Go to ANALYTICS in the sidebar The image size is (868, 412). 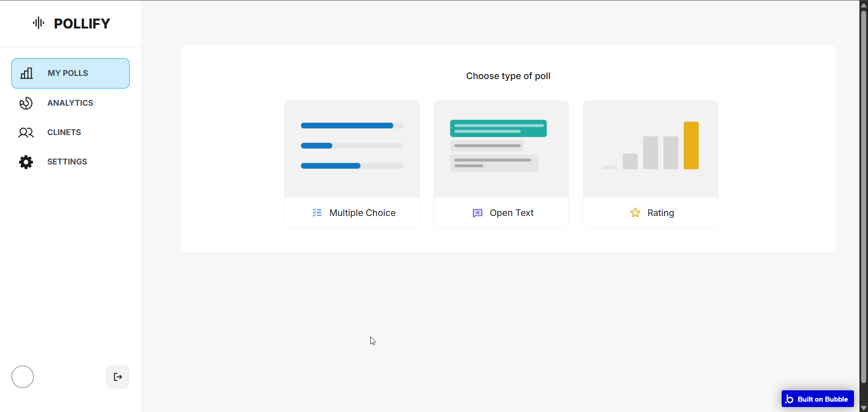(70, 103)
